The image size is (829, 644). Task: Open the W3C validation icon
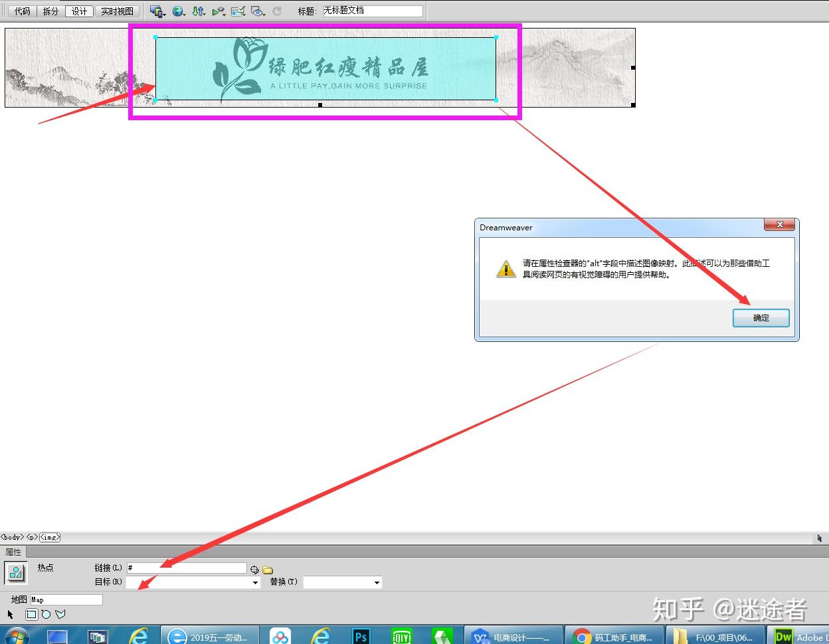[x=219, y=11]
